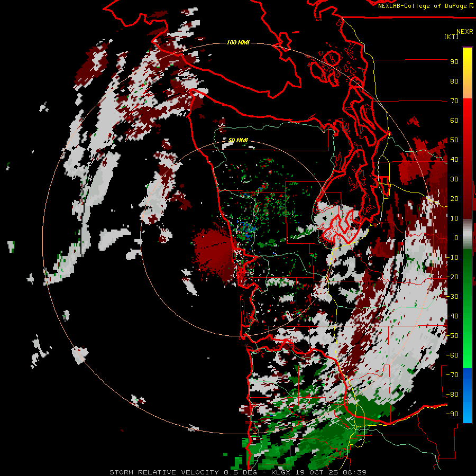The width and height of the screenshot is (476, 476).
Task: Click the 10 value on the velocity scale
Action: (x=454, y=218)
